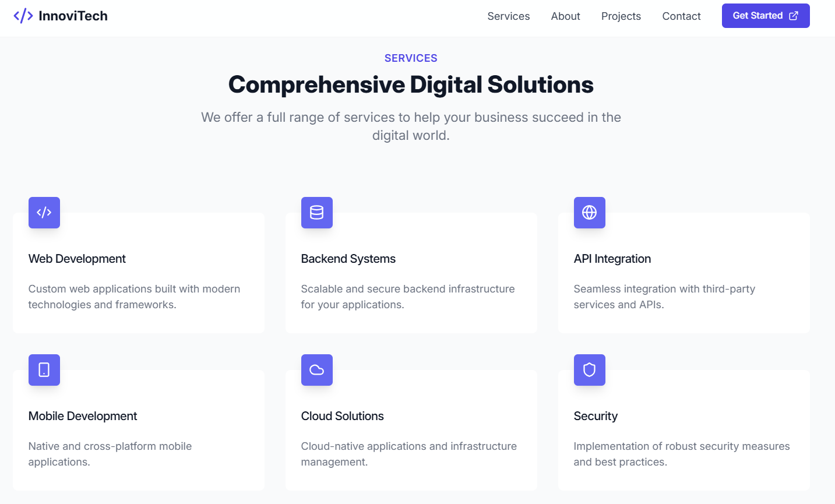
Task: Click 'Seamless integration with third-party' description
Action: click(664, 297)
